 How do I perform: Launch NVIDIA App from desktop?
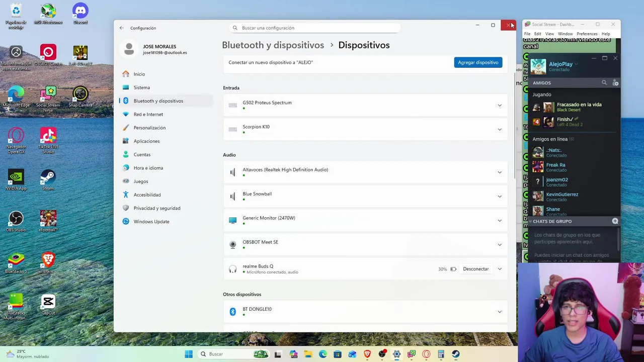point(16,180)
